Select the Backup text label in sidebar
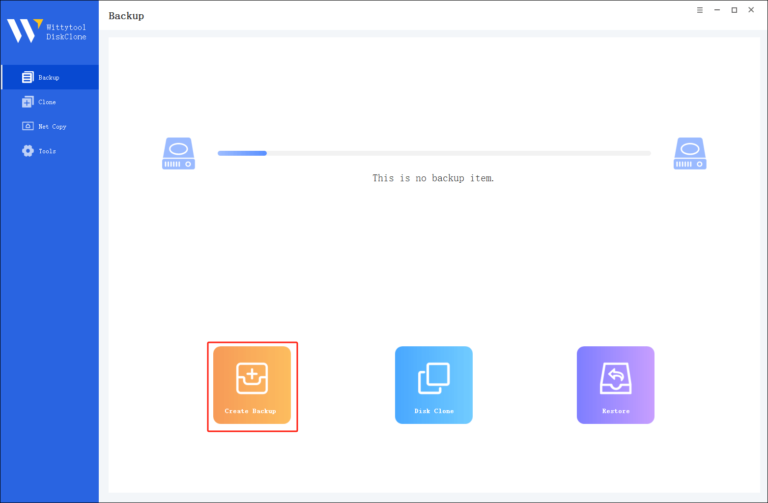Screen dimensions: 768x503 (x=49, y=77)
